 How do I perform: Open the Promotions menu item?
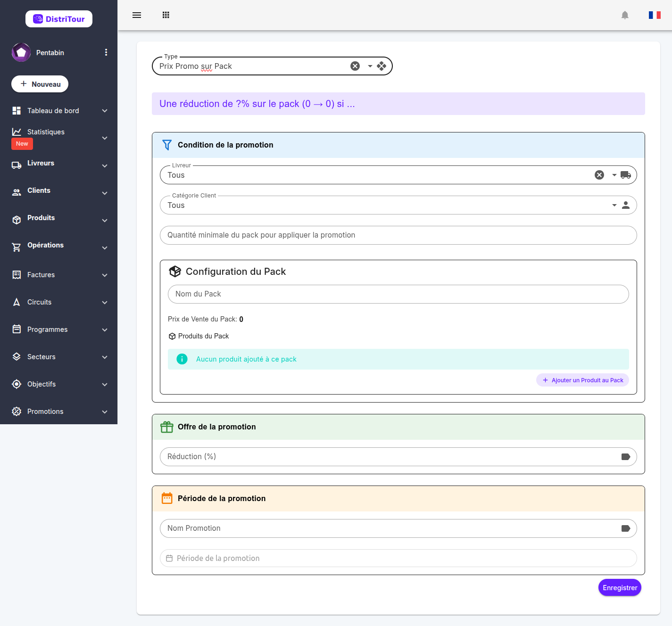point(58,412)
